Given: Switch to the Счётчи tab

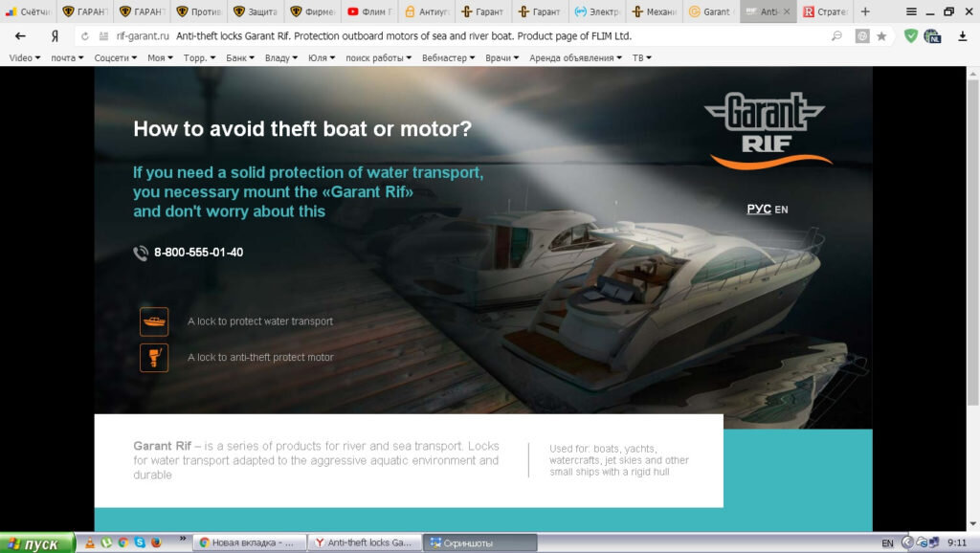Looking at the screenshot, I should [x=28, y=11].
